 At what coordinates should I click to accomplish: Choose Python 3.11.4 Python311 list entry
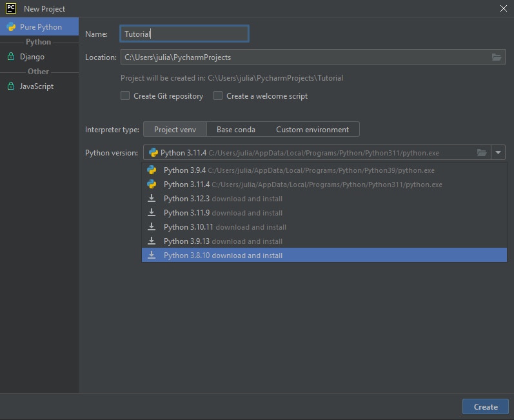pyautogui.click(x=324, y=185)
